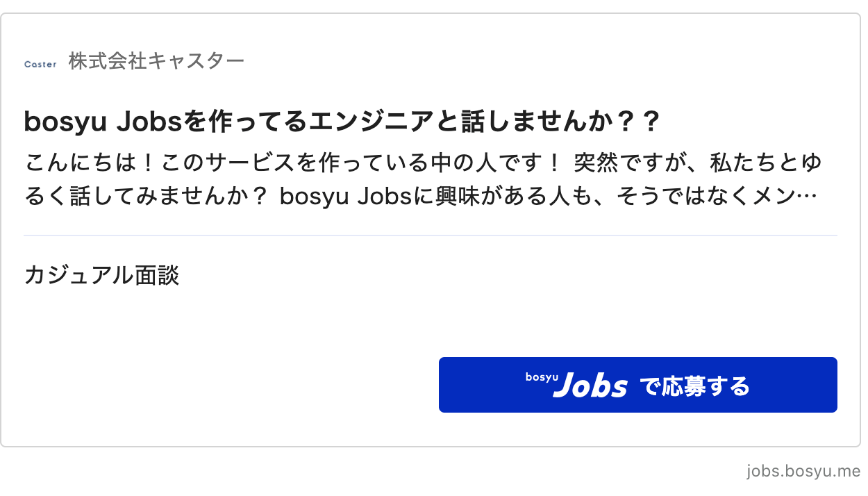Click the company name next to the logo
868x496 pixels.
coord(155,61)
